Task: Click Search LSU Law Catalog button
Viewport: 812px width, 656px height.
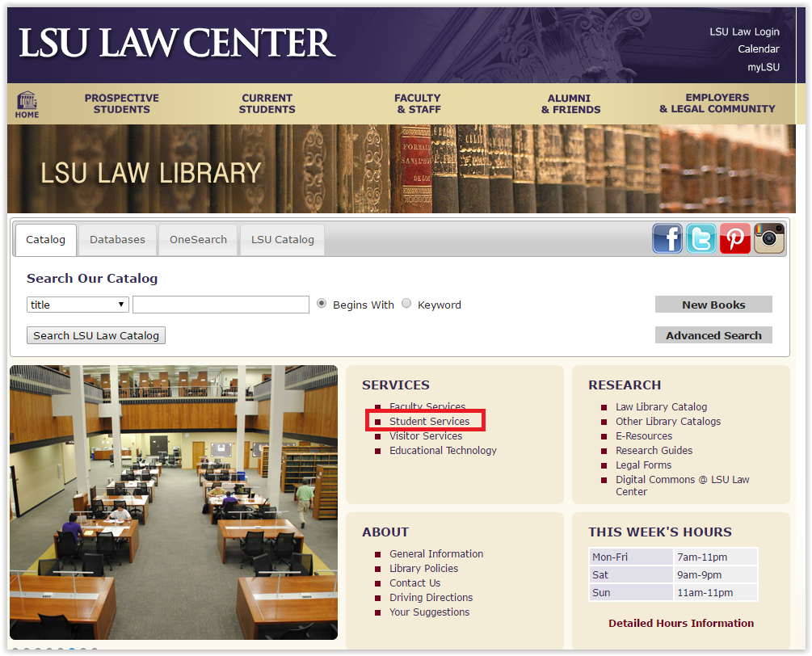Action: (x=96, y=335)
